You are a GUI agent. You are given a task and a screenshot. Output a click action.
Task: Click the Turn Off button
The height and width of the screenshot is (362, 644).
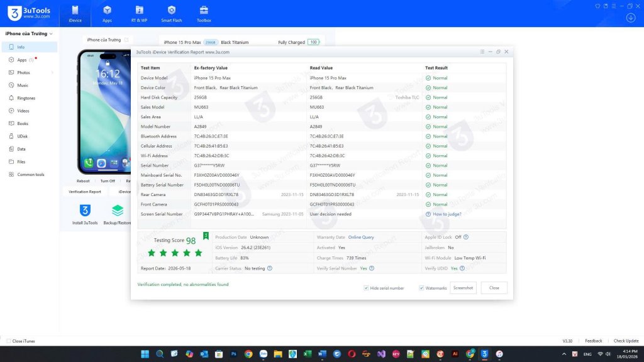(x=108, y=181)
